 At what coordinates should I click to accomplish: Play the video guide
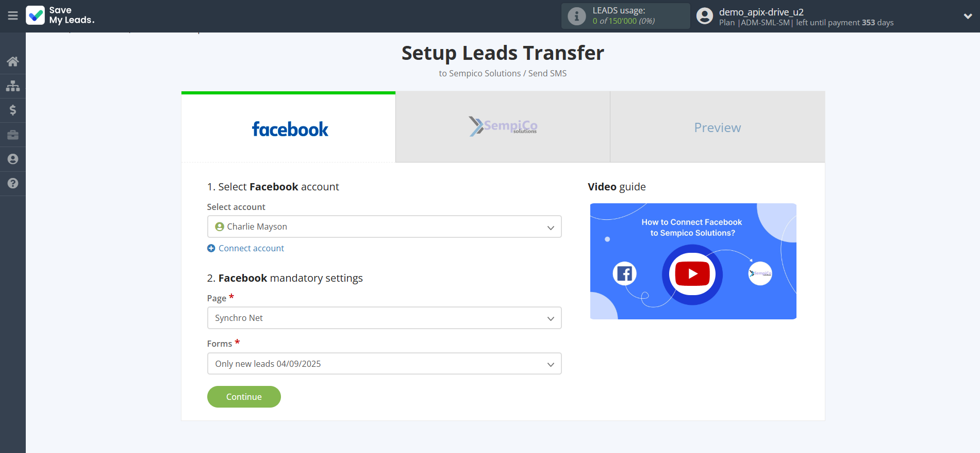pos(692,274)
